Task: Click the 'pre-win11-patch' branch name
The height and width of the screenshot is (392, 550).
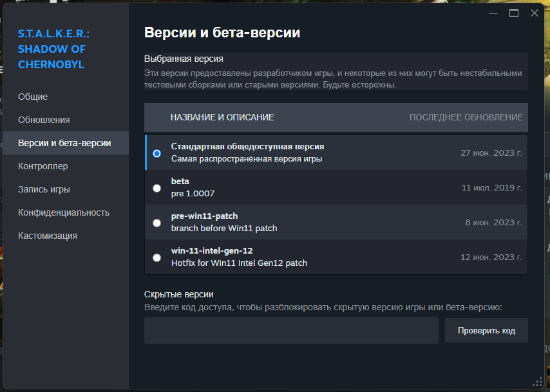Action: click(205, 216)
